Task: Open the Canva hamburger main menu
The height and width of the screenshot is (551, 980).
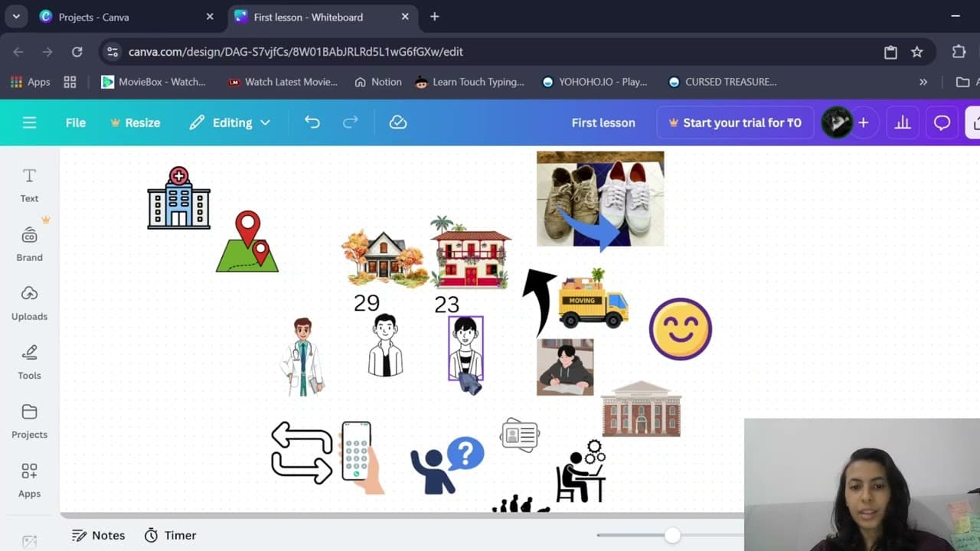Action: (29, 122)
